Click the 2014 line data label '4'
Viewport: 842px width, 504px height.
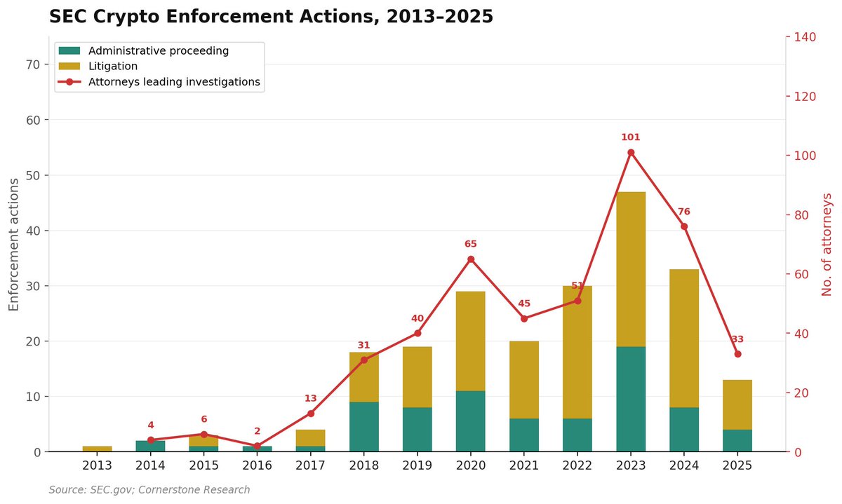pos(151,425)
